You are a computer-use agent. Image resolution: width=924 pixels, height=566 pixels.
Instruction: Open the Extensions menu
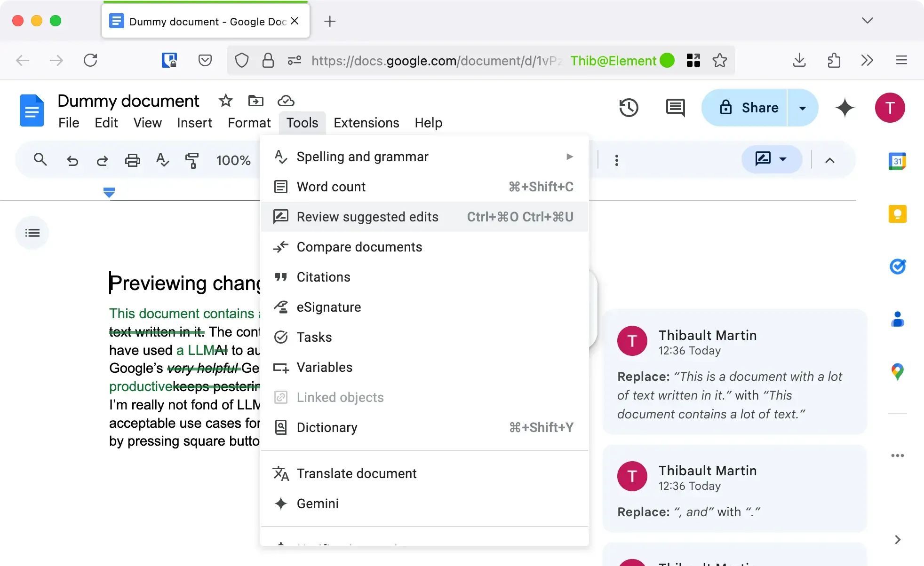point(366,123)
